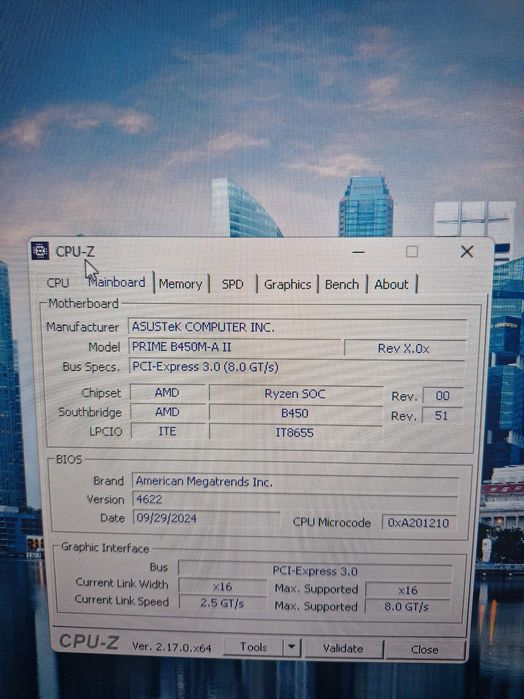This screenshot has width=524, height=699.
Task: Close CPU-Z with the X icon
Action: pyautogui.click(x=466, y=251)
